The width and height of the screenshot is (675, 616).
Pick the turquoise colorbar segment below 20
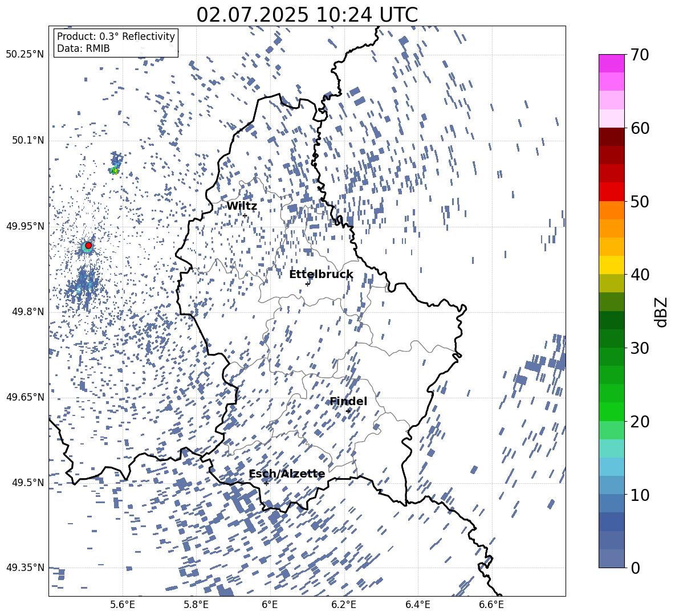[x=611, y=448]
